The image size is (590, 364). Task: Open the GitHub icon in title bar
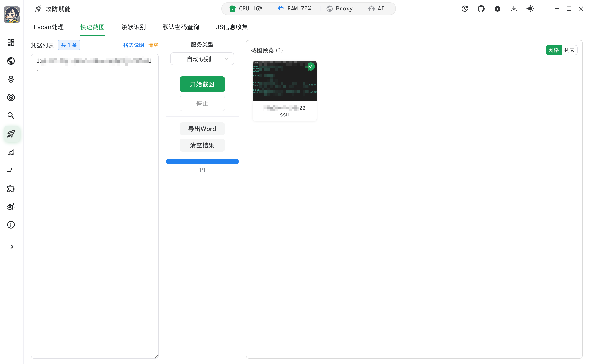(481, 9)
